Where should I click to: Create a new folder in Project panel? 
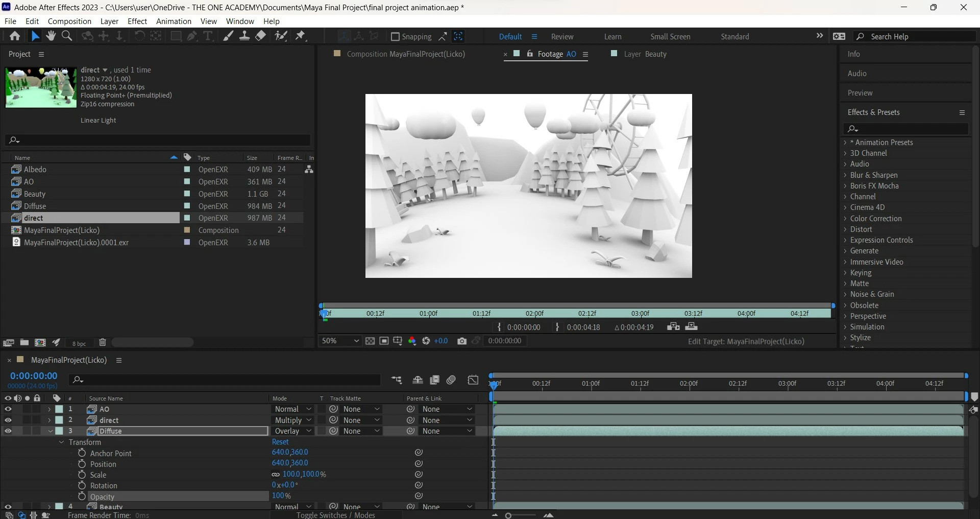click(x=24, y=343)
